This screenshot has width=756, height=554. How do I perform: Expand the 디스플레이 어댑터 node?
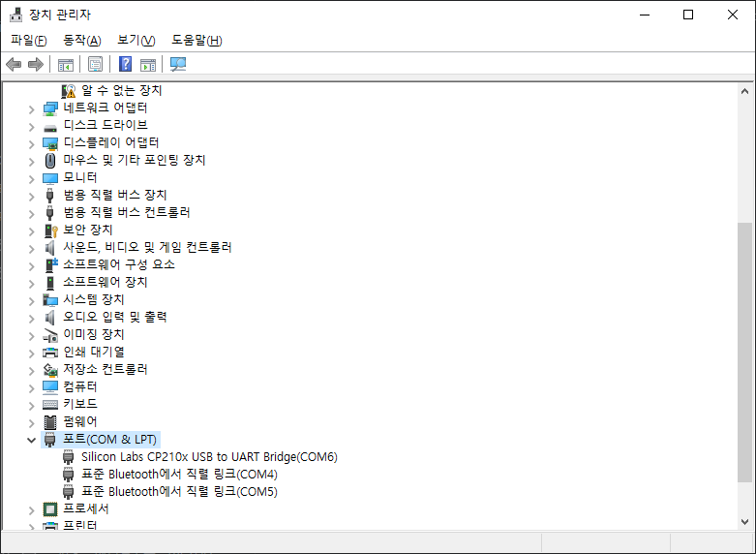pyautogui.click(x=31, y=144)
